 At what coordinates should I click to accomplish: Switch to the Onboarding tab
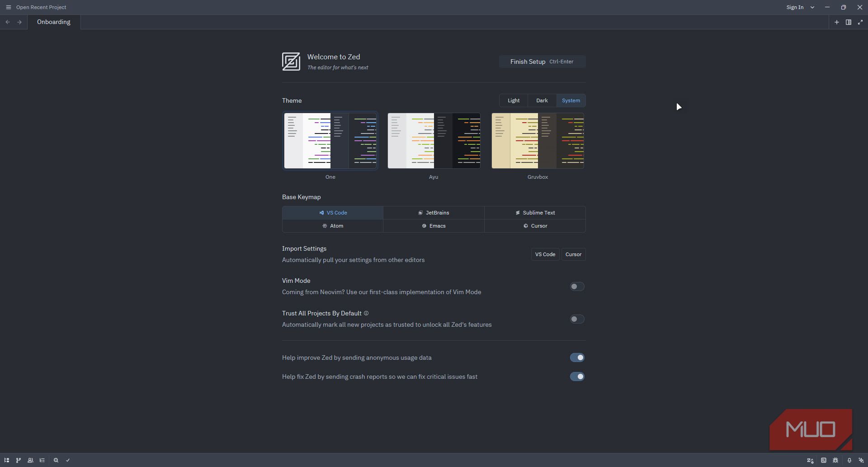click(54, 22)
